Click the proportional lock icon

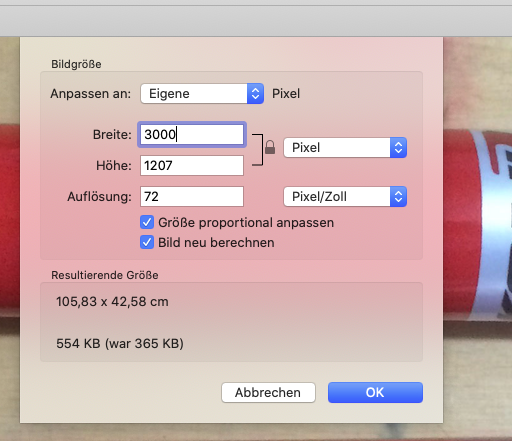(270, 147)
